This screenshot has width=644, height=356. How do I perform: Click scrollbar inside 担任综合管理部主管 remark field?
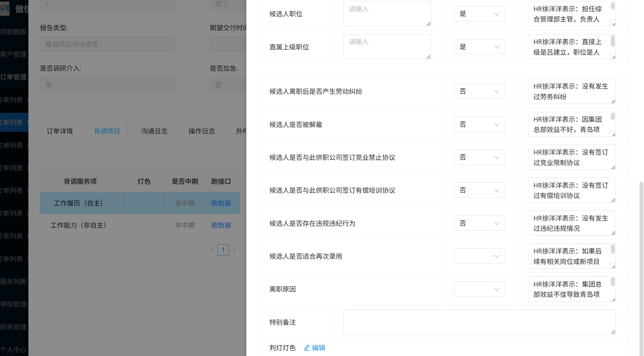pyautogui.click(x=613, y=6)
